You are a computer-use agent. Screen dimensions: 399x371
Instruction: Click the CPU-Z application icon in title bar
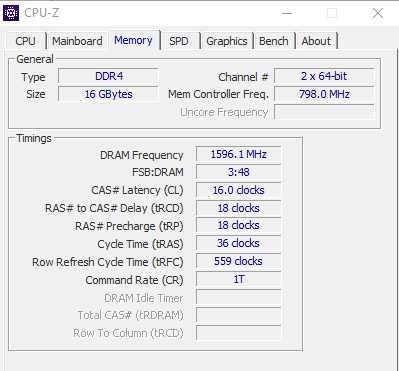pos(11,13)
